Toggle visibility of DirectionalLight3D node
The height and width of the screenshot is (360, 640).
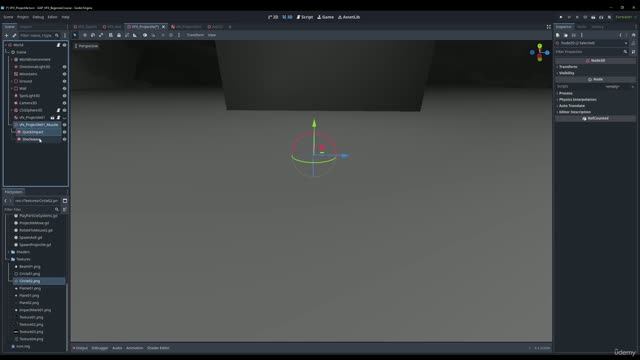click(x=64, y=67)
